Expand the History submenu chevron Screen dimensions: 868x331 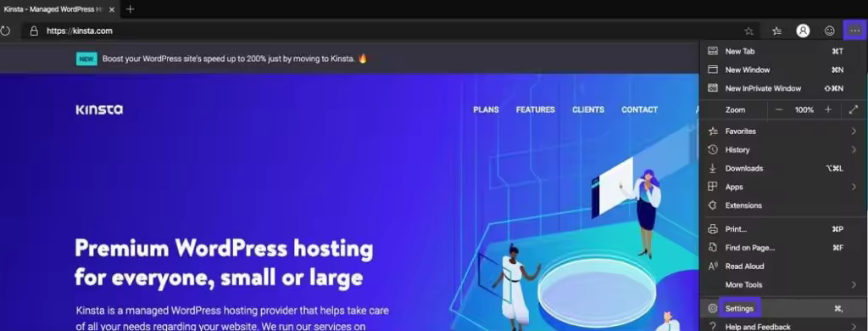pyautogui.click(x=854, y=149)
